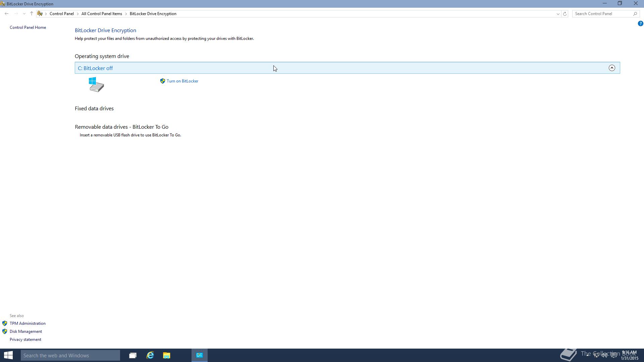
Task: Click the Insert a removable USB flash drive text
Action: (x=130, y=135)
